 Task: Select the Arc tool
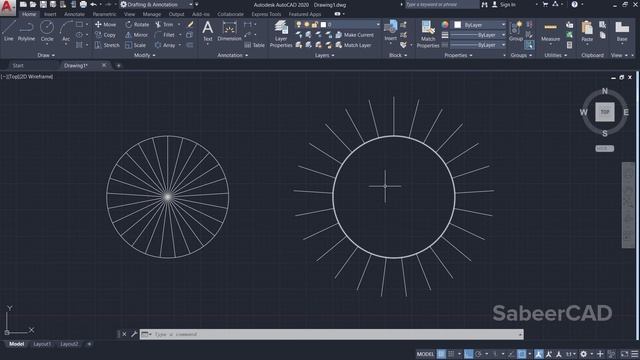coord(66,32)
